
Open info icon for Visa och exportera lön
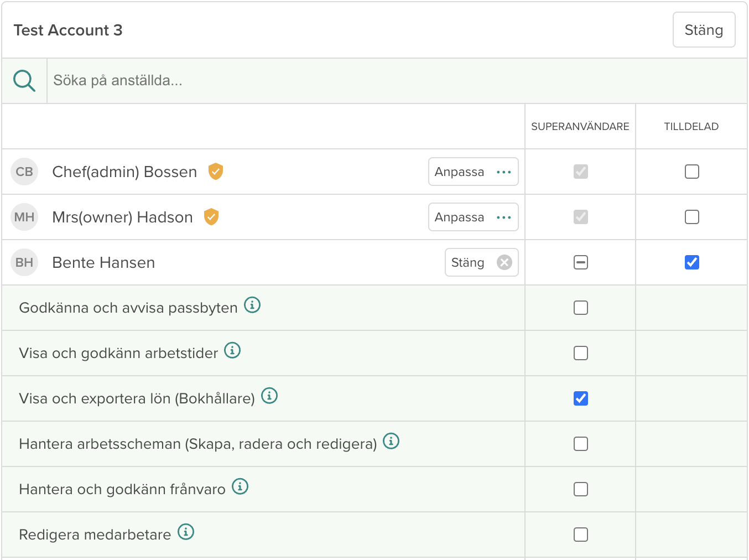(269, 396)
